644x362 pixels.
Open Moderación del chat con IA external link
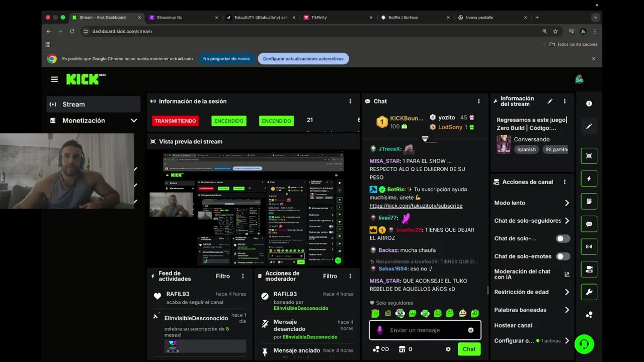(x=567, y=274)
